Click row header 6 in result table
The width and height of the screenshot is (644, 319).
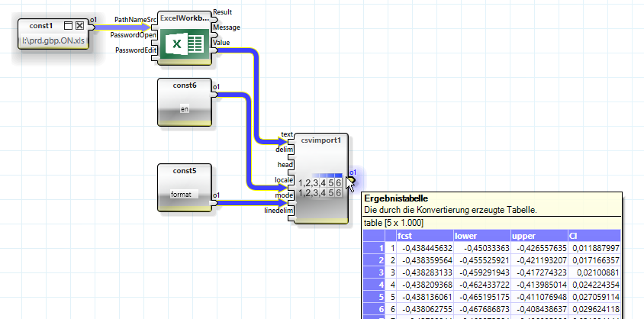coord(374,309)
